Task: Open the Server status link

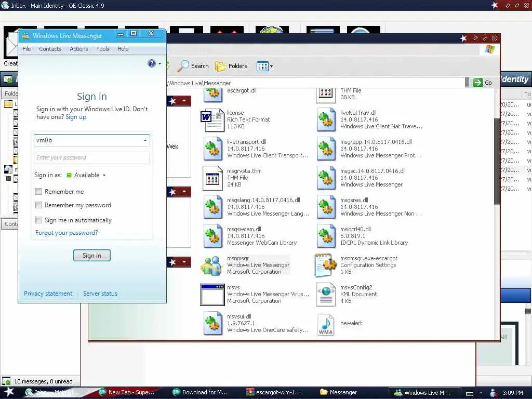Action: pos(100,294)
